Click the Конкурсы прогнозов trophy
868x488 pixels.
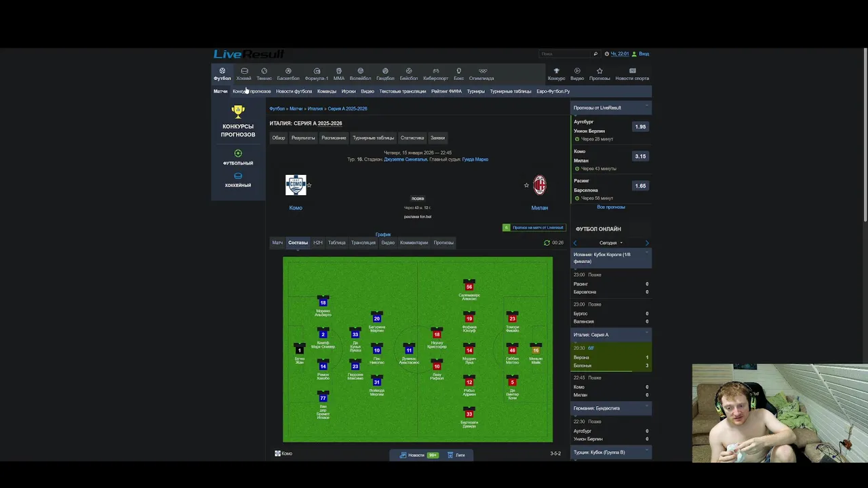point(238,112)
